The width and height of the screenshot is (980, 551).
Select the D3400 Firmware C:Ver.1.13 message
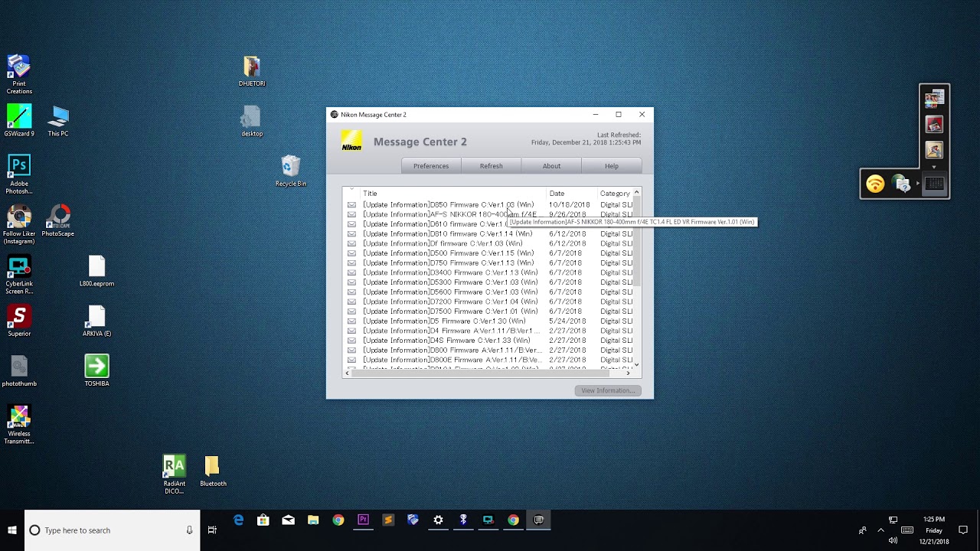[x=450, y=272]
